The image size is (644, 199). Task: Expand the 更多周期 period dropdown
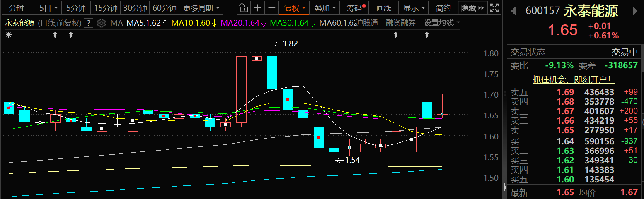tap(202, 8)
